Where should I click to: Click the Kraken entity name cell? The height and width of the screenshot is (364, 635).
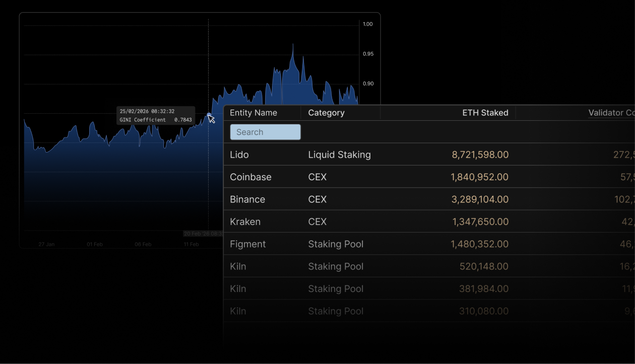(x=245, y=222)
